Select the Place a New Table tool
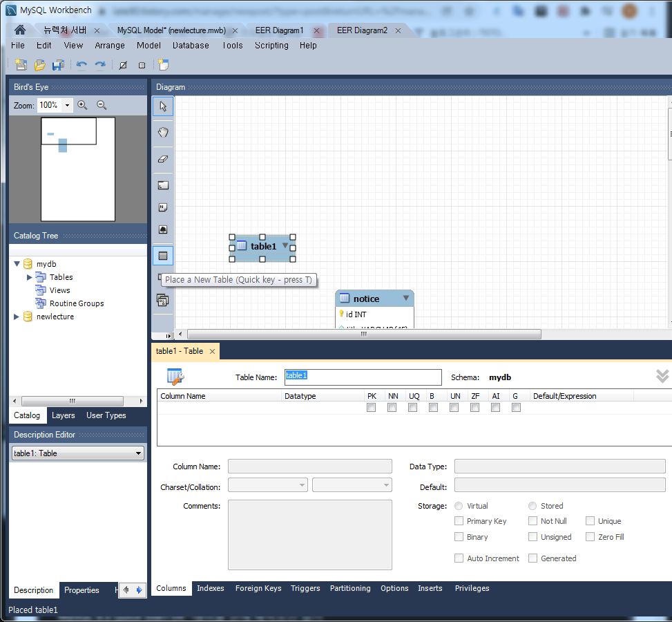The width and height of the screenshot is (672, 622). (x=163, y=256)
